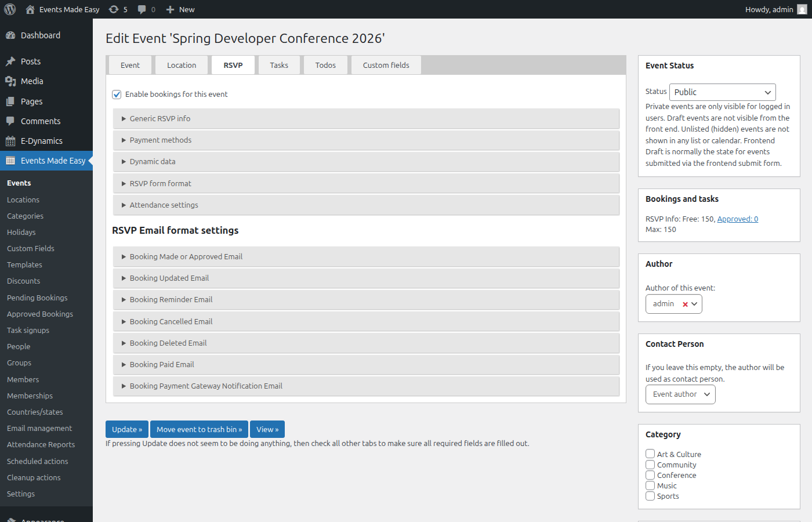Image resolution: width=812 pixels, height=522 pixels.
Task: Click the Update button
Action: point(126,429)
